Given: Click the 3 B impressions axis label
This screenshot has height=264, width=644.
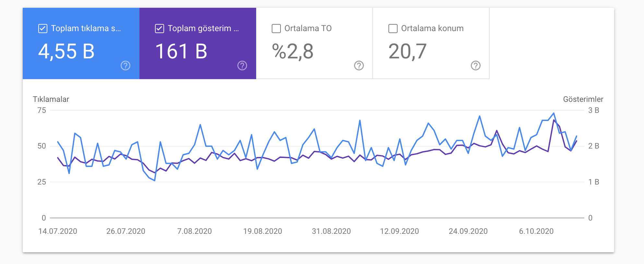Looking at the screenshot, I should coord(594,110).
